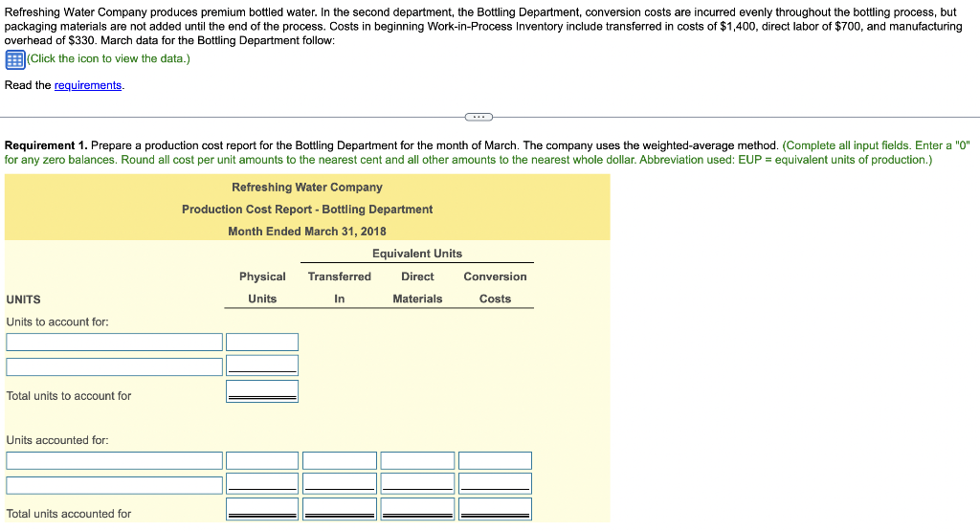
Task: Click second Units accounted for Conversion Costs field
Action: click(495, 483)
